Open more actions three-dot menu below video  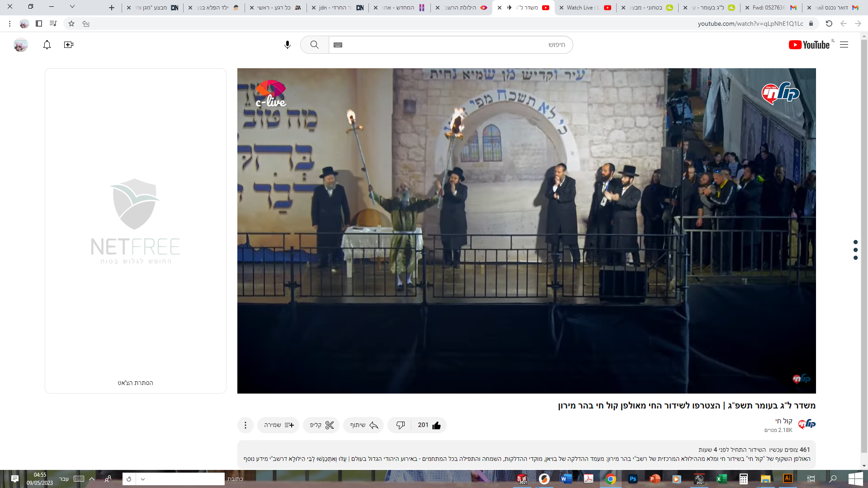tap(245, 425)
